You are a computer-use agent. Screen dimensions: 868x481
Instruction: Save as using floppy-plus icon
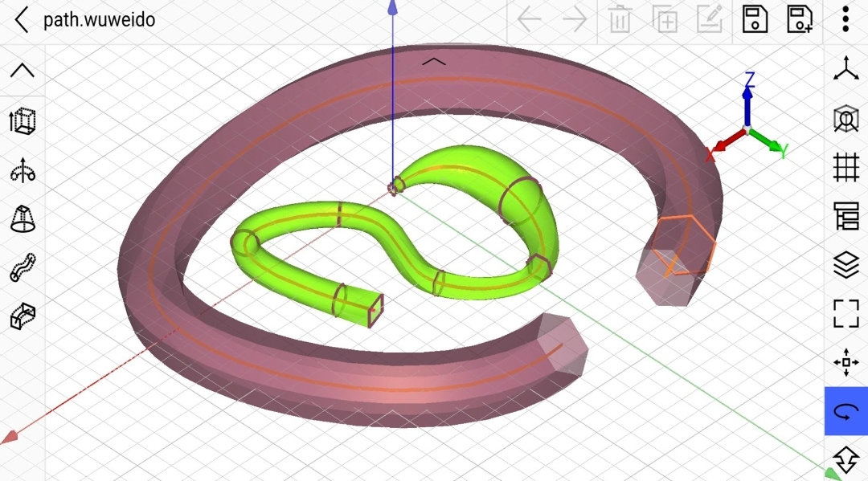800,19
